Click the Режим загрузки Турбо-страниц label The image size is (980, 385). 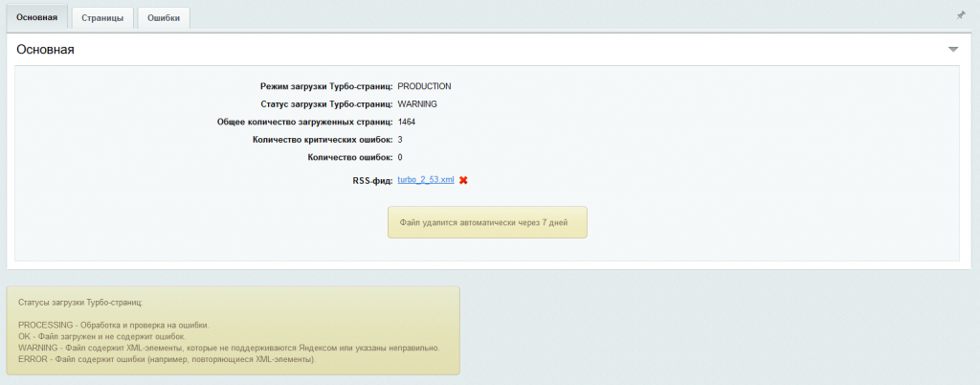(326, 86)
